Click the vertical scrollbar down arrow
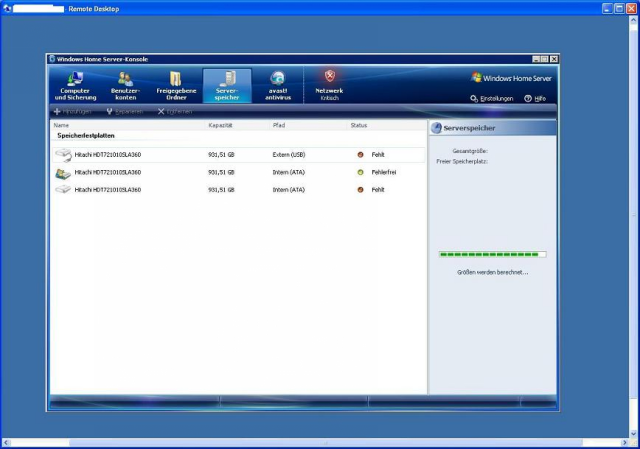This screenshot has width=640, height=449. click(x=633, y=433)
